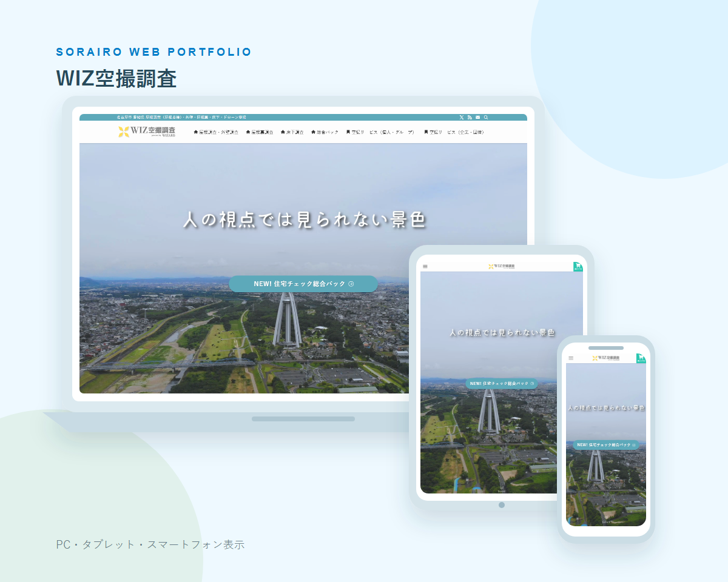Viewport: 728px width, 582px height.
Task: Open the 床下調査 menu item
Action: (x=292, y=132)
